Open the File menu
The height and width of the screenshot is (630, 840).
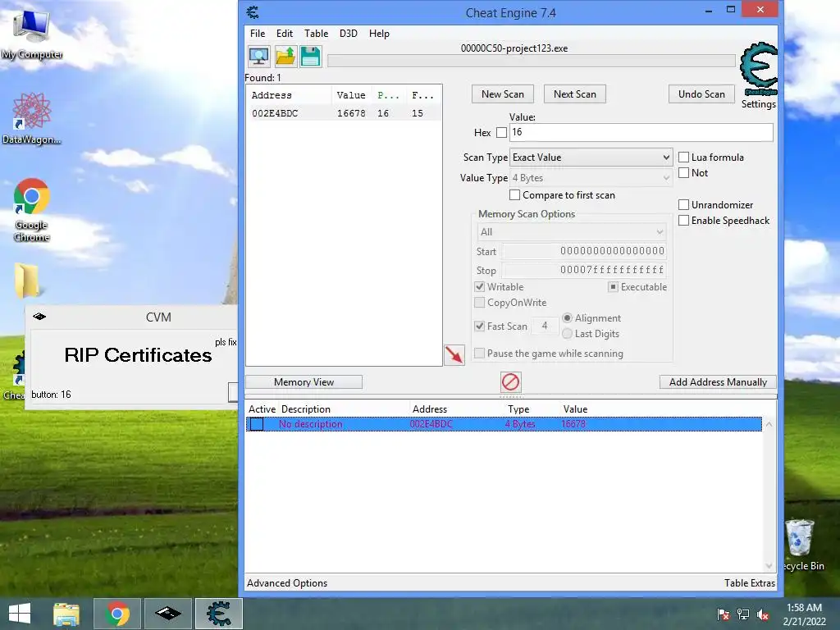257,33
